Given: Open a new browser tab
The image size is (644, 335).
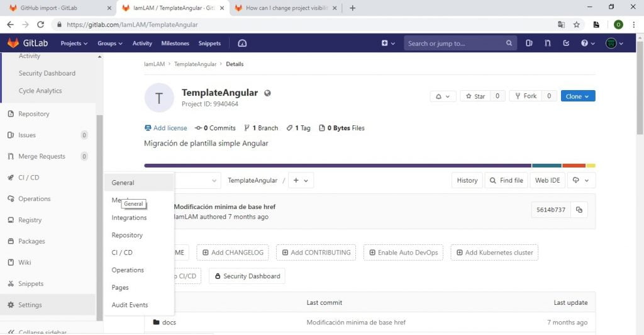Looking at the screenshot, I should point(352,8).
